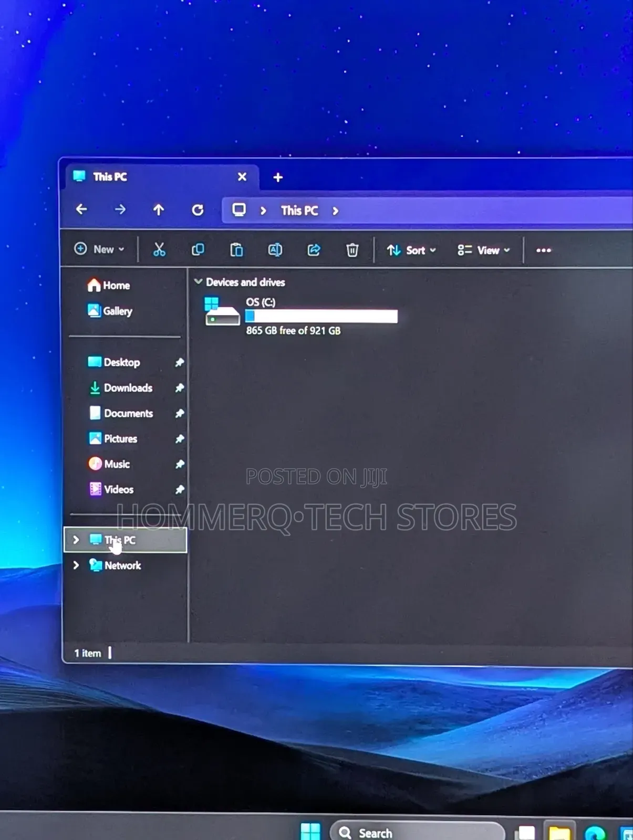This screenshot has height=840, width=633.
Task: Expand the This PC tree node
Action: point(76,540)
